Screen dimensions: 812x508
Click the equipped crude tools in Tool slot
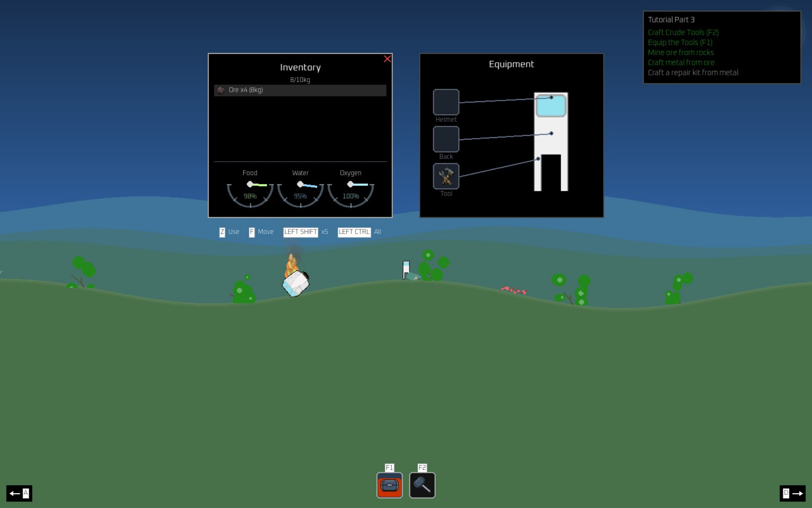point(446,176)
